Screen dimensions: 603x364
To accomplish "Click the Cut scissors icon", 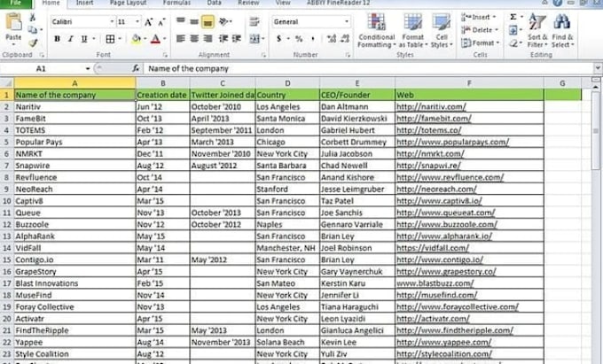I will pos(33,18).
